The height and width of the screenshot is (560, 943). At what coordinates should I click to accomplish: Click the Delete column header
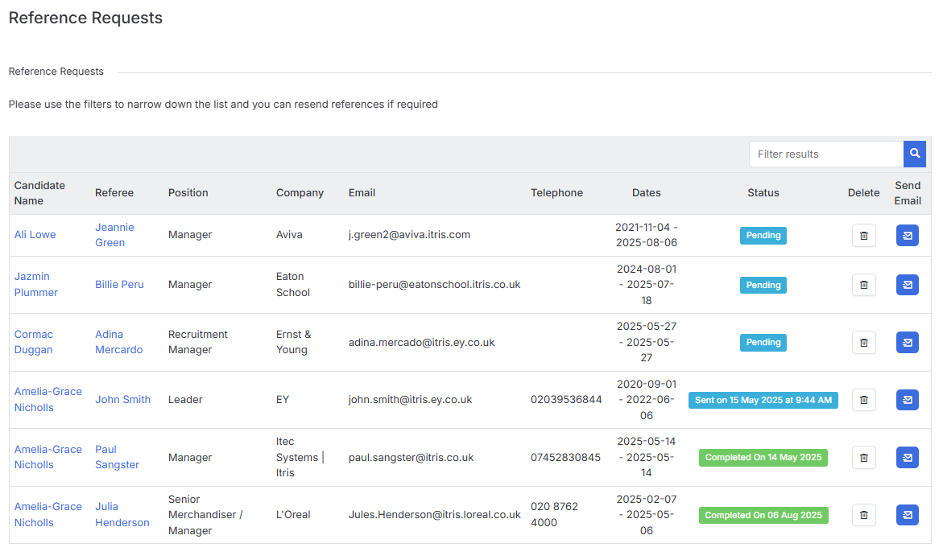(863, 193)
